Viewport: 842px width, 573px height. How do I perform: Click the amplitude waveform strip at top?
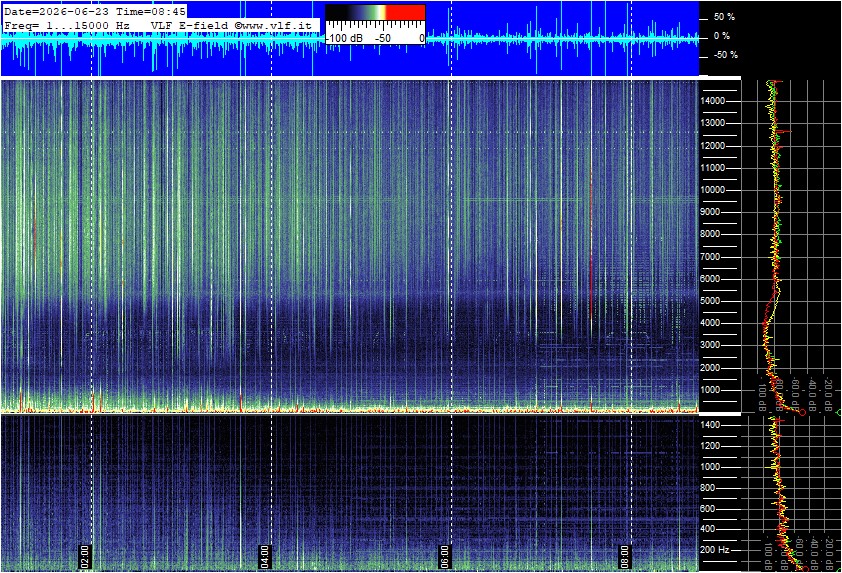[x=349, y=39]
